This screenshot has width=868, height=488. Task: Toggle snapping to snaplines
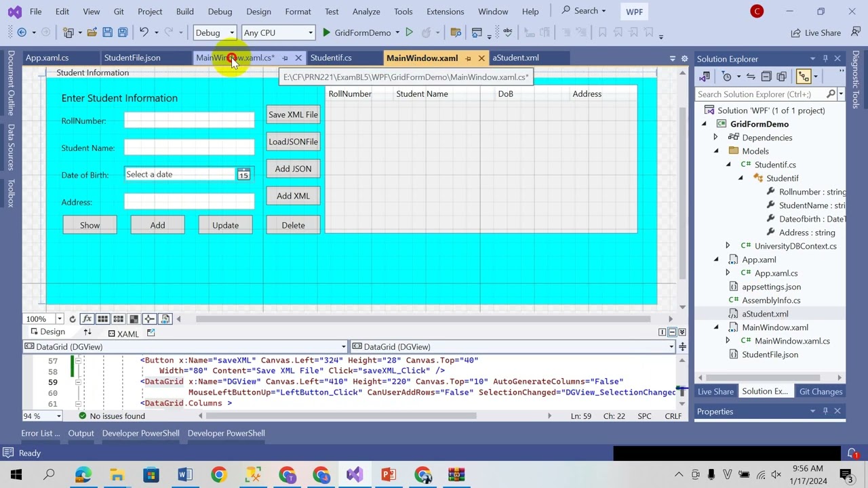tap(149, 319)
